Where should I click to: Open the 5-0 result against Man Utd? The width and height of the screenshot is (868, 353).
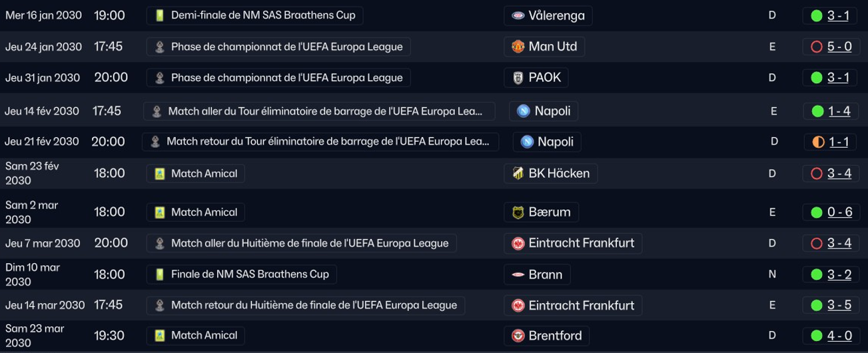point(839,47)
